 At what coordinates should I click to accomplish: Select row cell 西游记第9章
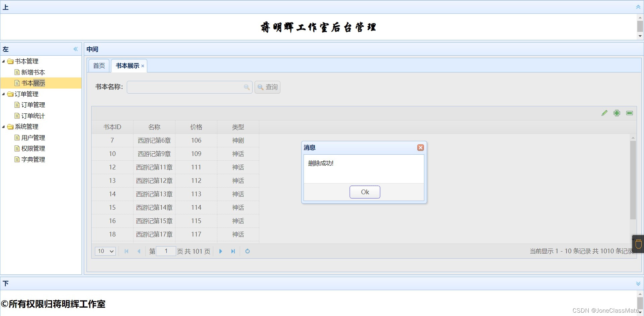pos(154,154)
